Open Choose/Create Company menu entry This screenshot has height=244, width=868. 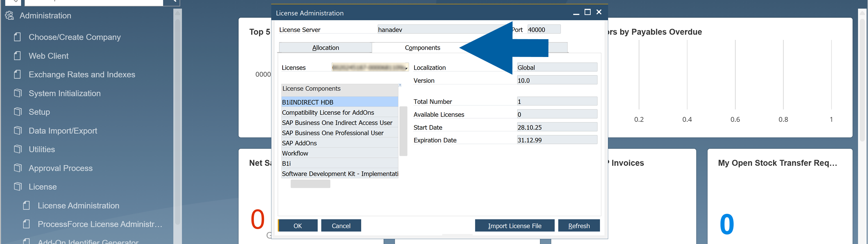75,37
